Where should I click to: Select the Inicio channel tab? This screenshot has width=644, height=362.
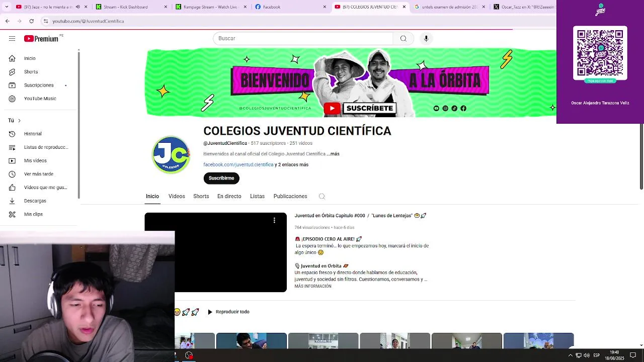pos(152,196)
